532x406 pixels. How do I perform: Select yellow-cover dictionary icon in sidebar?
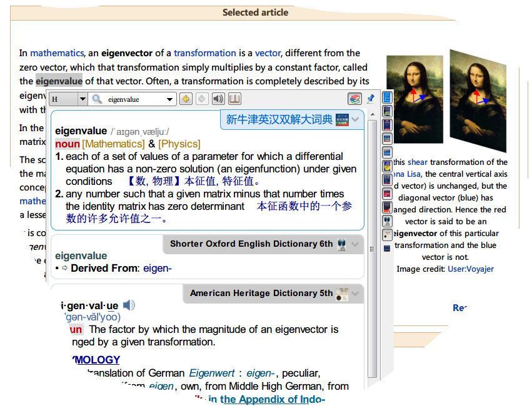[x=387, y=166]
